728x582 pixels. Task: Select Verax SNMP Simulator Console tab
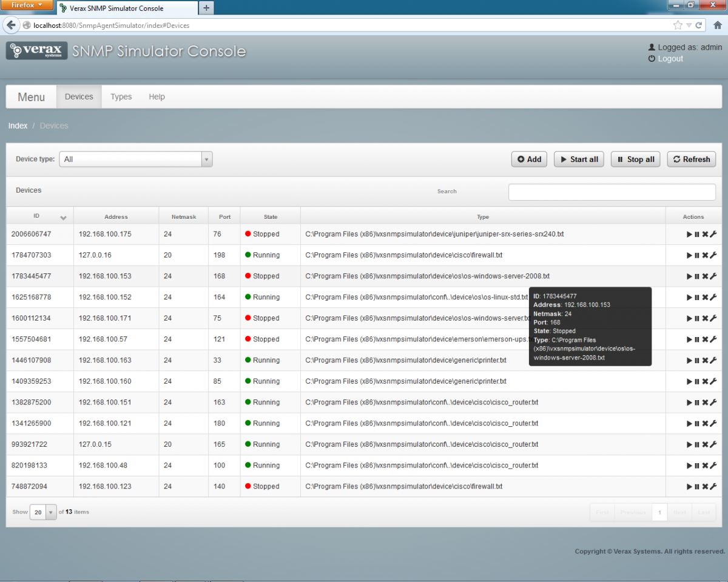click(127, 8)
